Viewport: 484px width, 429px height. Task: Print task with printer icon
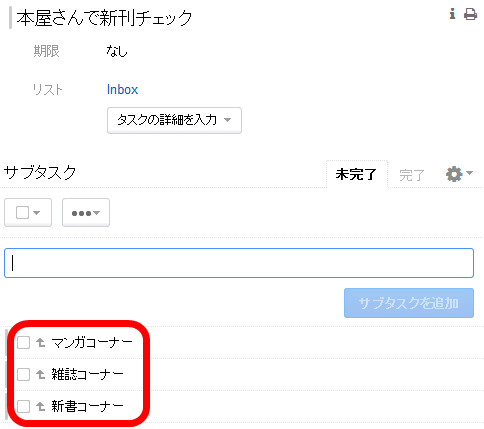click(x=470, y=14)
